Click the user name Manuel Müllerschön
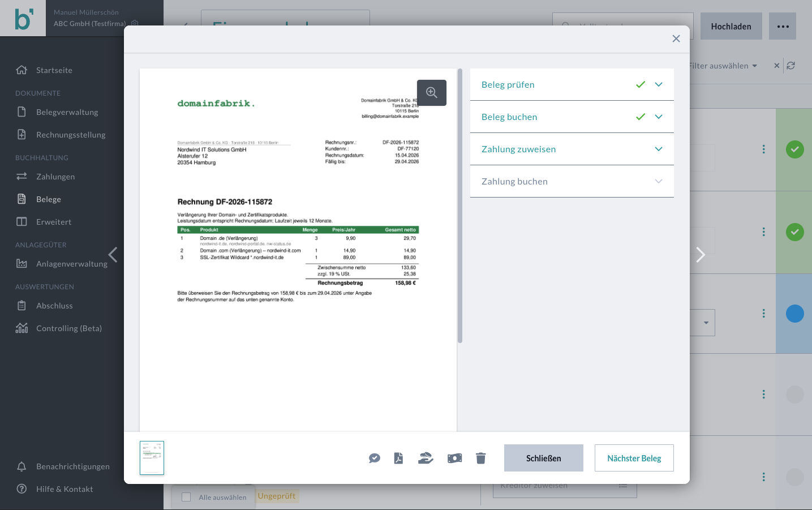 (x=86, y=12)
